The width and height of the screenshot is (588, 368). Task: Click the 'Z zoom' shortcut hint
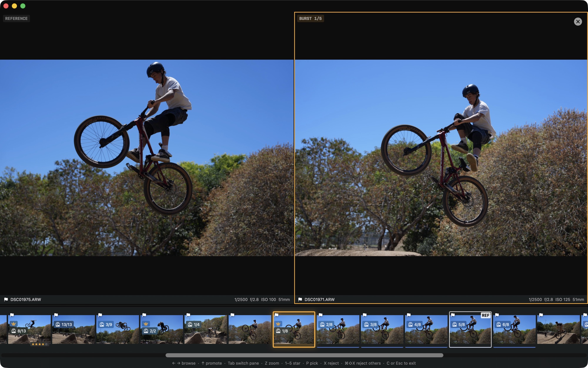click(272, 363)
